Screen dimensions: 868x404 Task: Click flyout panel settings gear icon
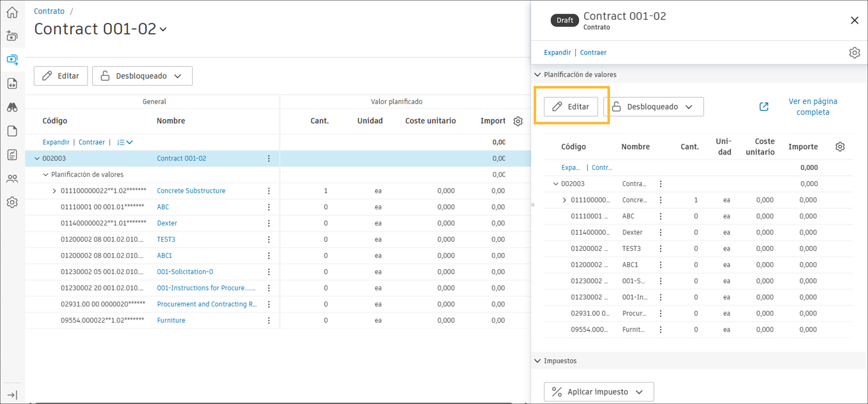(x=854, y=53)
